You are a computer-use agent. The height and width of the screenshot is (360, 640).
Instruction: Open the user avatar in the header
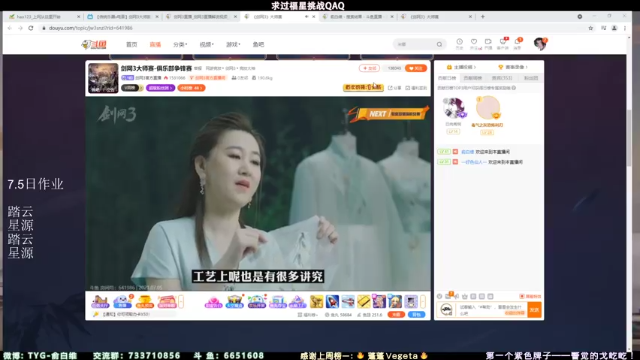[540, 44]
